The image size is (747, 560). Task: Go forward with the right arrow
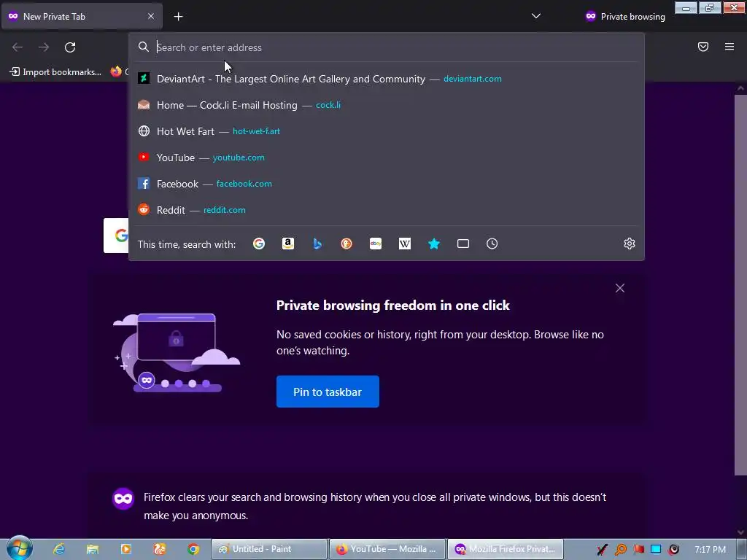click(44, 47)
